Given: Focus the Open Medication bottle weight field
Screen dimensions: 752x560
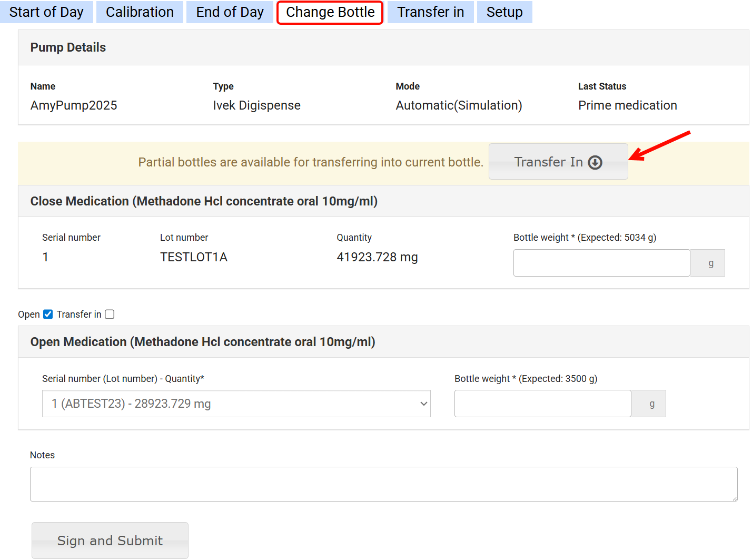Looking at the screenshot, I should [x=542, y=404].
